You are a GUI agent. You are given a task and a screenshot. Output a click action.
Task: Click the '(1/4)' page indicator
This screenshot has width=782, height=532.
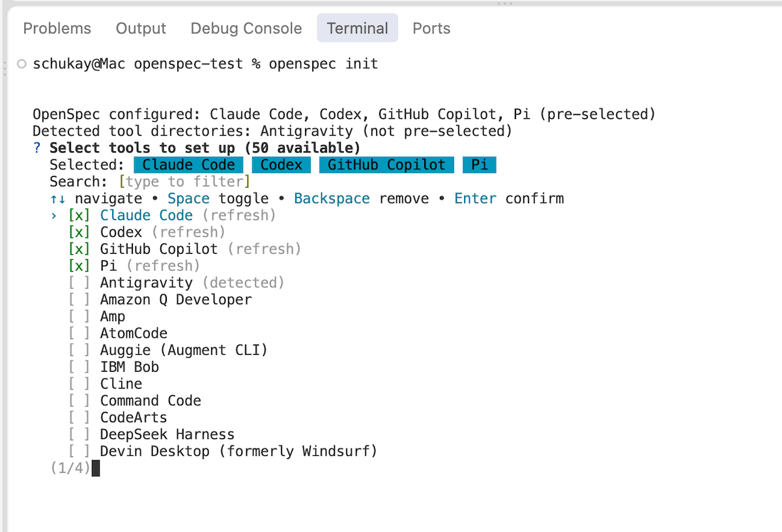[70, 469]
